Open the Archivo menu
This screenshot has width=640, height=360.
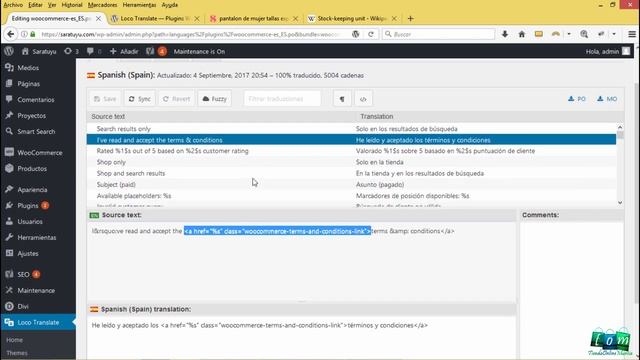coord(13,5)
